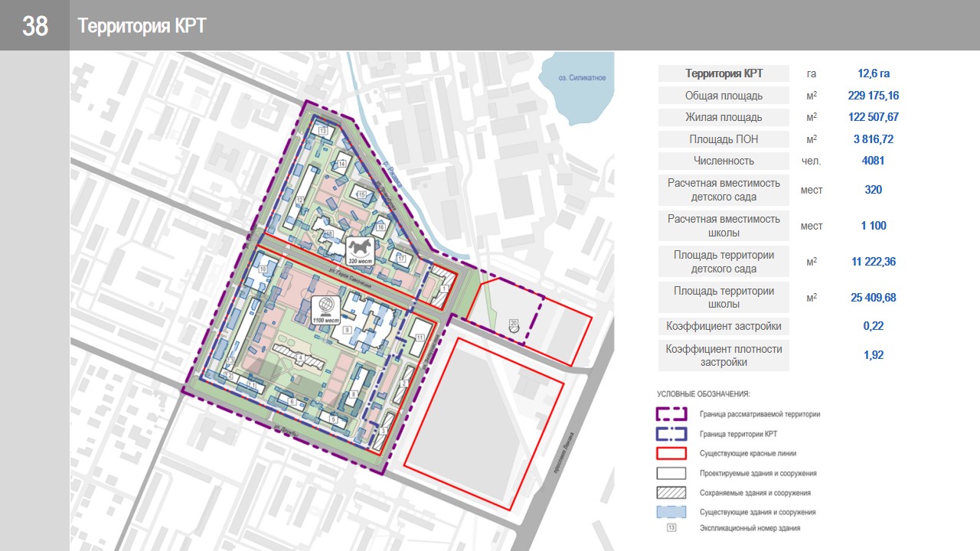Screen dimensions: 980x551
Task: Click the 'Коэффициент застройки' row label
Action: point(724,326)
